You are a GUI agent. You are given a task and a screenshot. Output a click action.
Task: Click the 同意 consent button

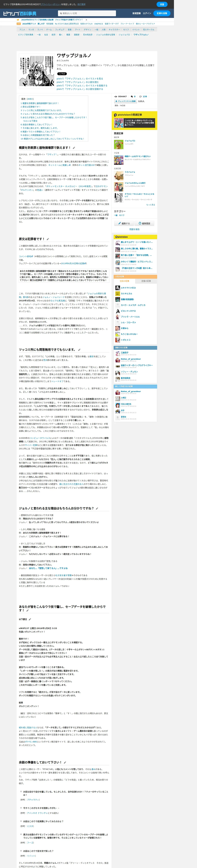(x=162, y=4)
